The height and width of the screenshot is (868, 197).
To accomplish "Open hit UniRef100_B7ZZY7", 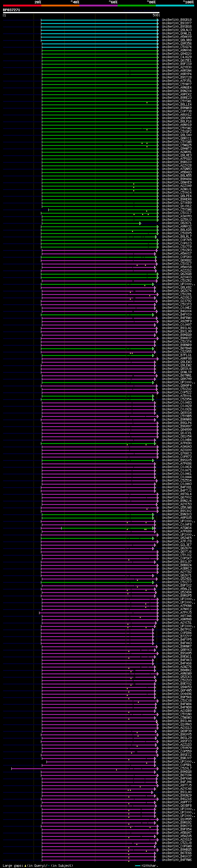I will click(x=177, y=636).
